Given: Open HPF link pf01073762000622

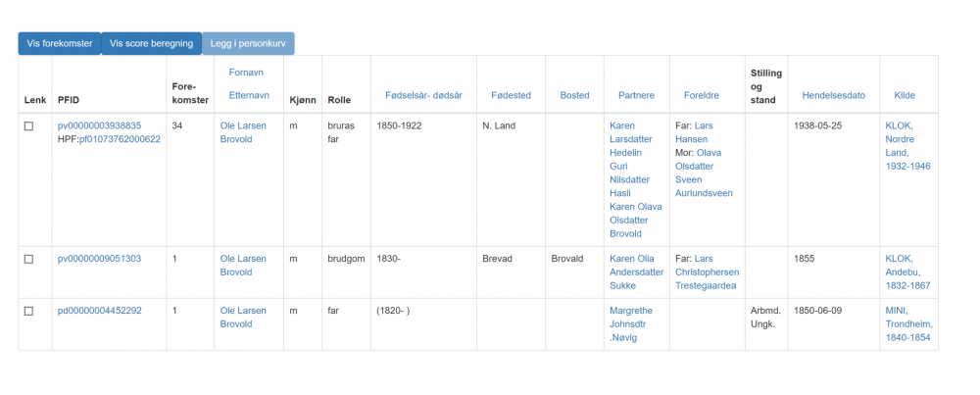Looking at the screenshot, I should (120, 139).
